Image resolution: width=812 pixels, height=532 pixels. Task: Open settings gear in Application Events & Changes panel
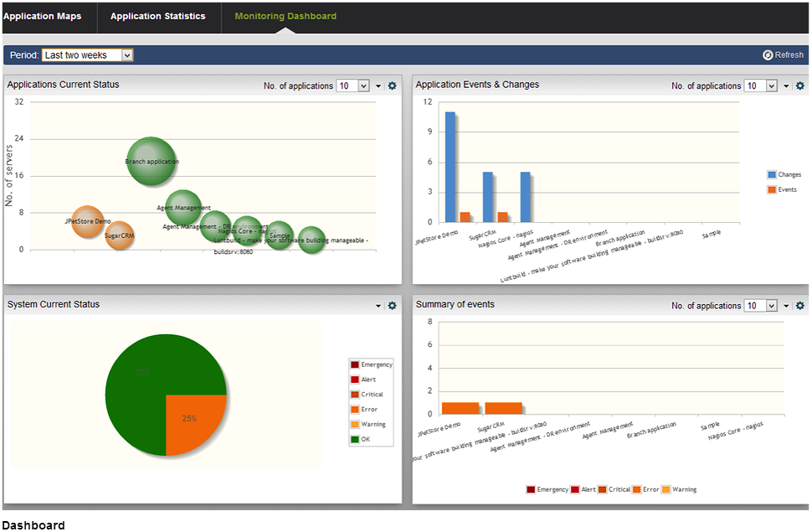point(800,86)
